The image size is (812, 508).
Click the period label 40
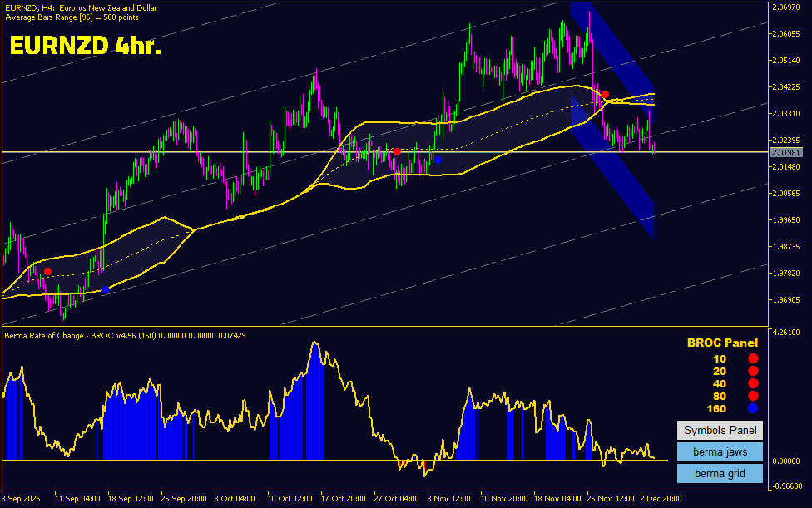(x=720, y=384)
